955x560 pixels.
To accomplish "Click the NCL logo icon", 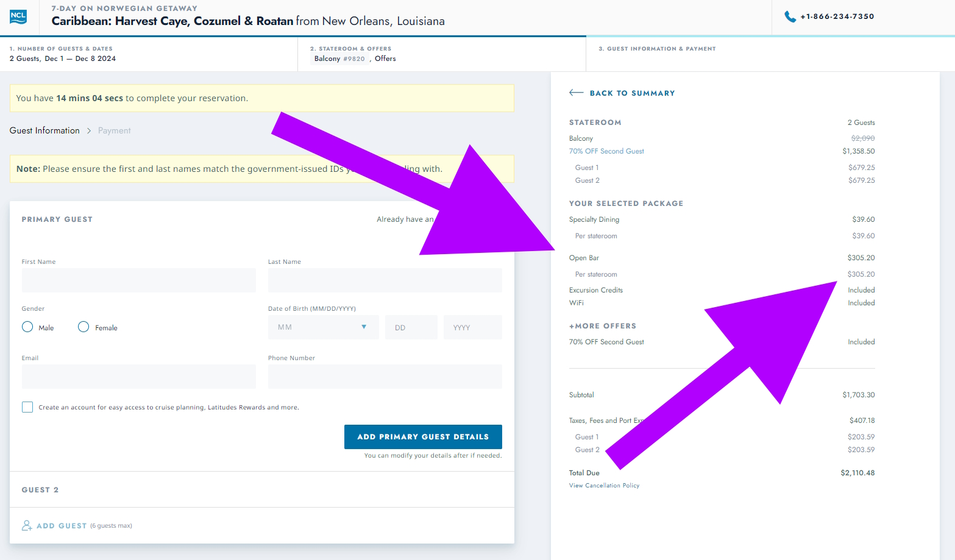I will tap(18, 17).
